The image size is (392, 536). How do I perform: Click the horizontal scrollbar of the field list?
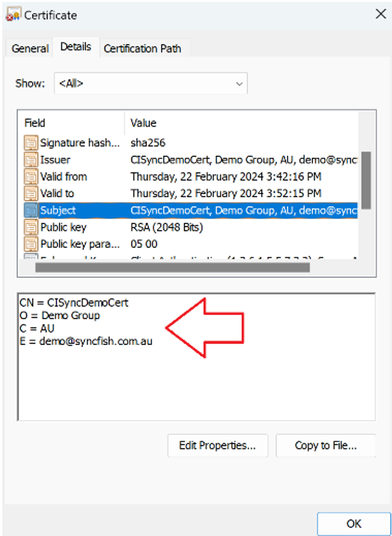pyautogui.click(x=172, y=268)
